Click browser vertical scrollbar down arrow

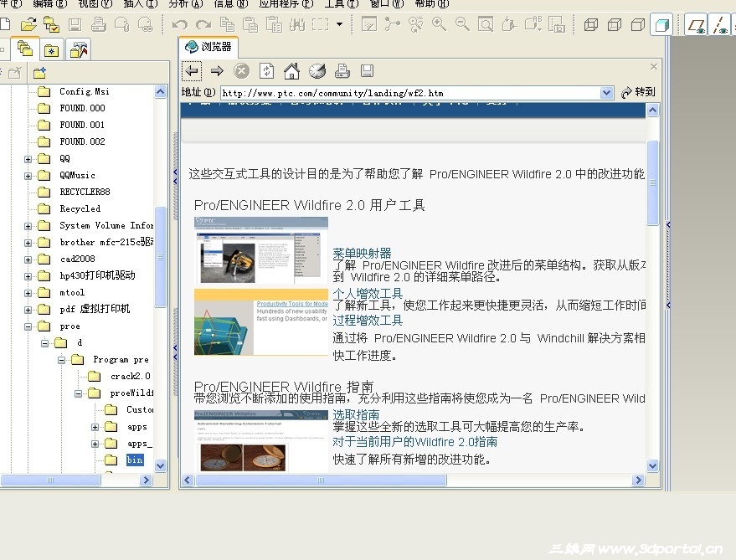point(652,466)
